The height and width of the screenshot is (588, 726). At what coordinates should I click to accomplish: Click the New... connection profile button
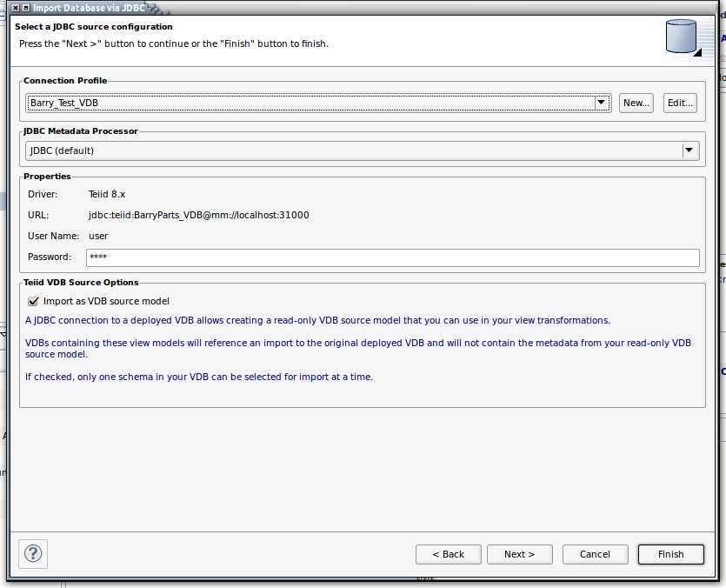[636, 103]
